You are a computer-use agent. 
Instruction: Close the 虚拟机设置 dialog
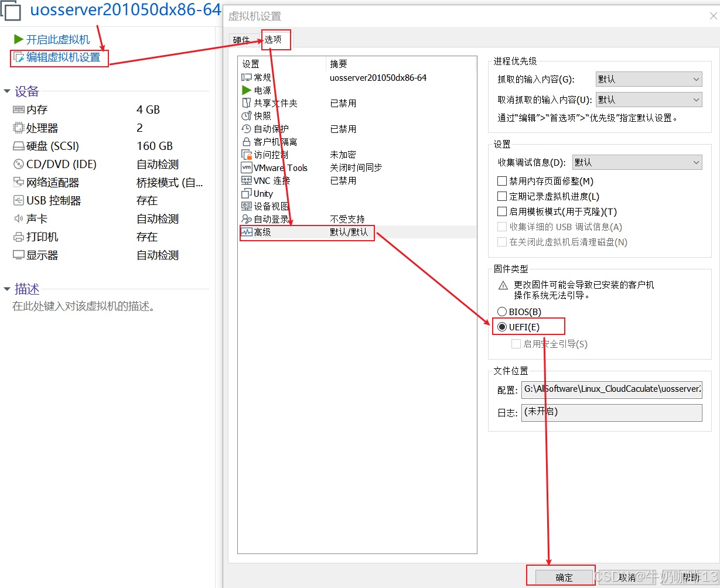713,16
